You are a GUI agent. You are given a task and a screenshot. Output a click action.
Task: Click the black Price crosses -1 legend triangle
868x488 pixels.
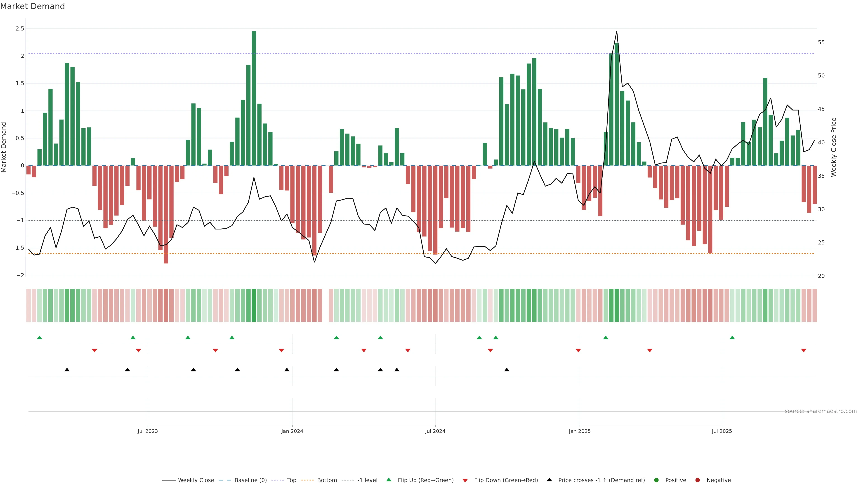(x=549, y=480)
